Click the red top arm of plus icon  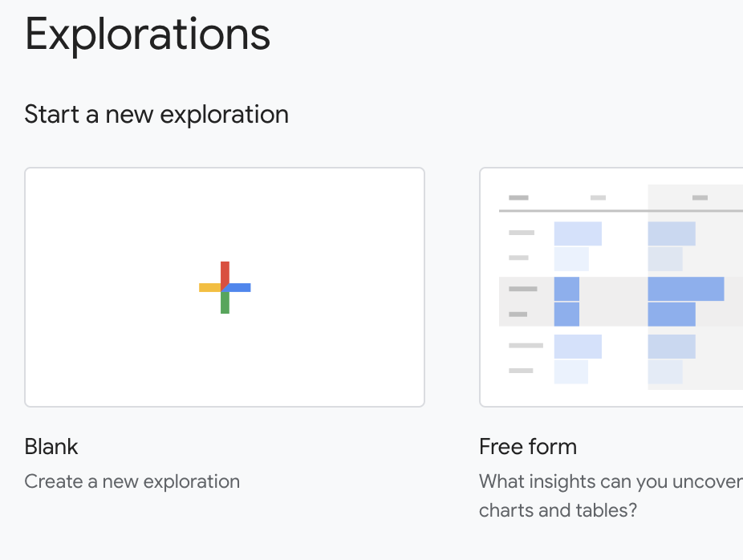225,271
